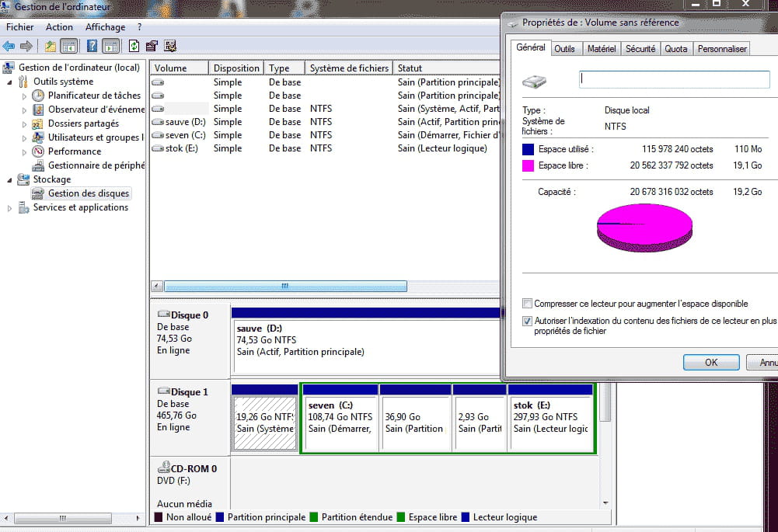Switch to the Personnaliser tab
The image size is (778, 532).
[722, 49]
